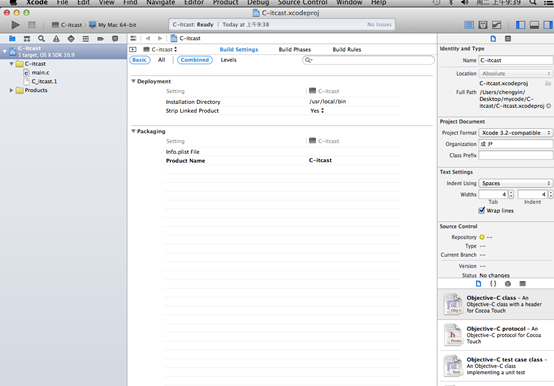The image size is (554, 386).
Task: Show the Code Snippet library
Action: tap(493, 284)
